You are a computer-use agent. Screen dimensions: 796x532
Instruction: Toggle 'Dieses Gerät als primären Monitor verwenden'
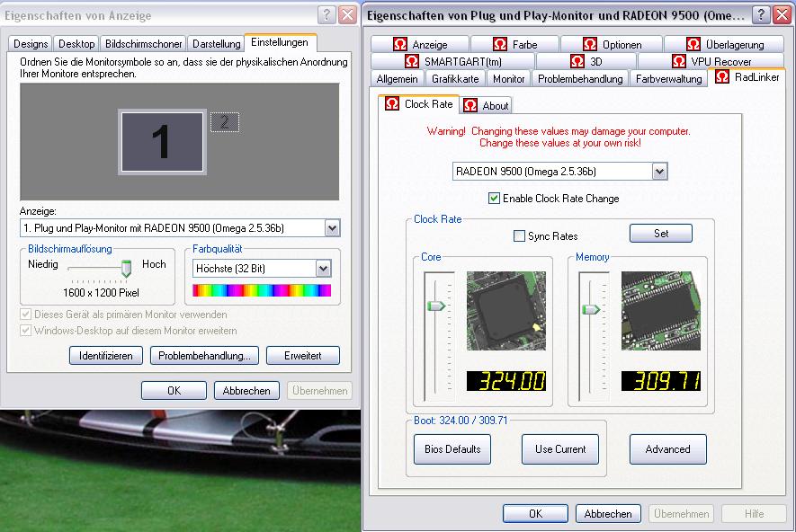tap(25, 315)
